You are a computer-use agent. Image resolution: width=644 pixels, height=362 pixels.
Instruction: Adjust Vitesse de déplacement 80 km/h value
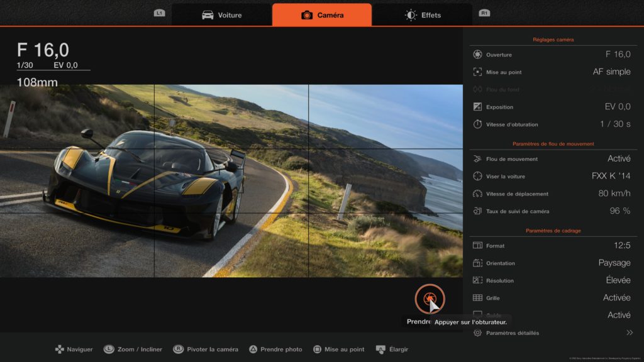click(x=614, y=194)
